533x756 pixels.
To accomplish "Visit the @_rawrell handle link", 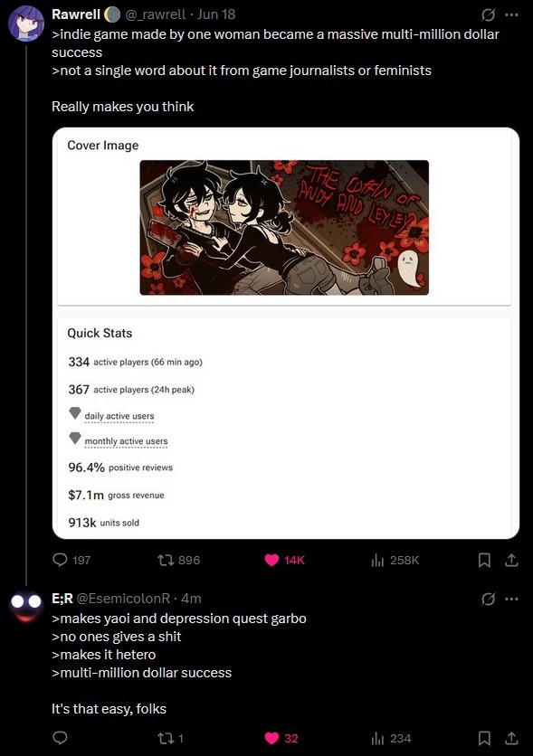I will pos(156,14).
